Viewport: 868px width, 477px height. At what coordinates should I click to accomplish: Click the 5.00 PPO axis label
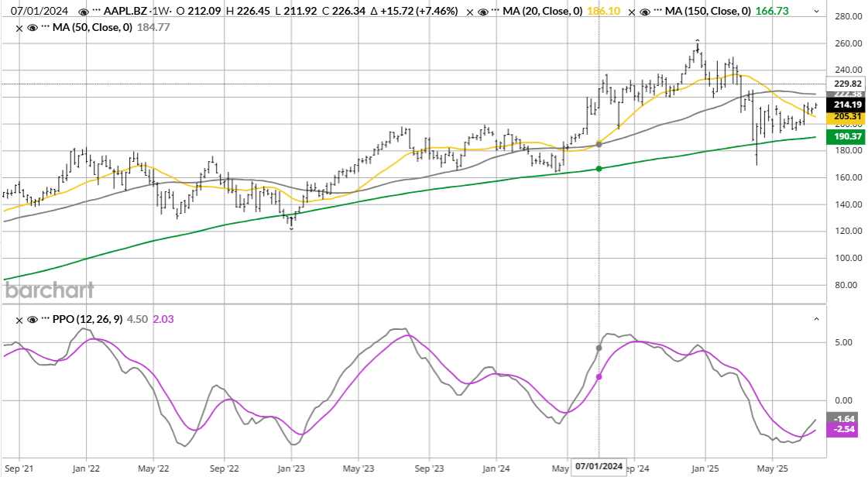coord(844,342)
